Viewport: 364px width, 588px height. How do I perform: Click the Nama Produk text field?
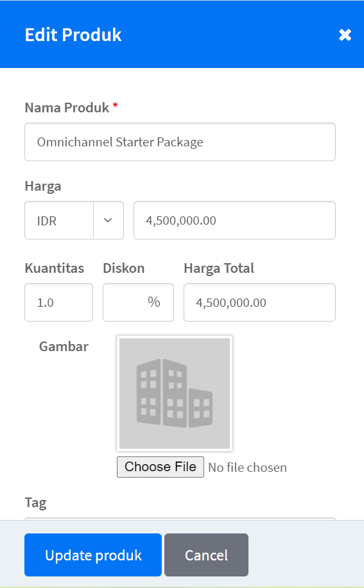click(180, 142)
